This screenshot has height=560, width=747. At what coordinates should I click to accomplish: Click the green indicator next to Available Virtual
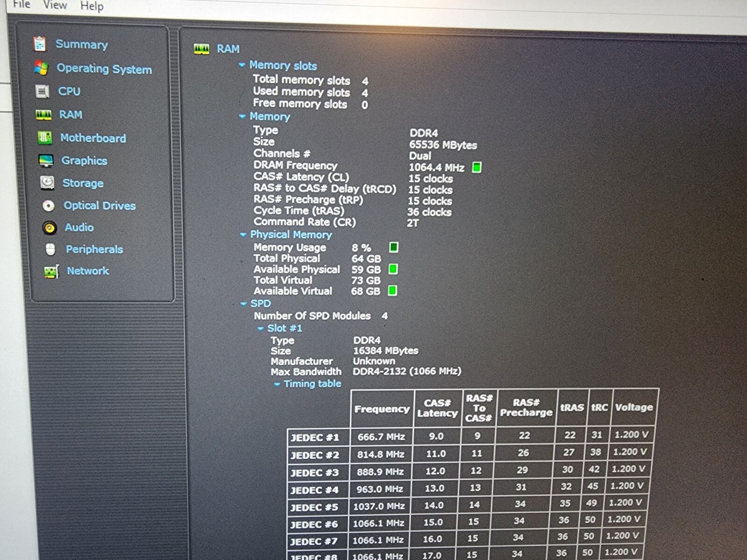pyautogui.click(x=393, y=291)
